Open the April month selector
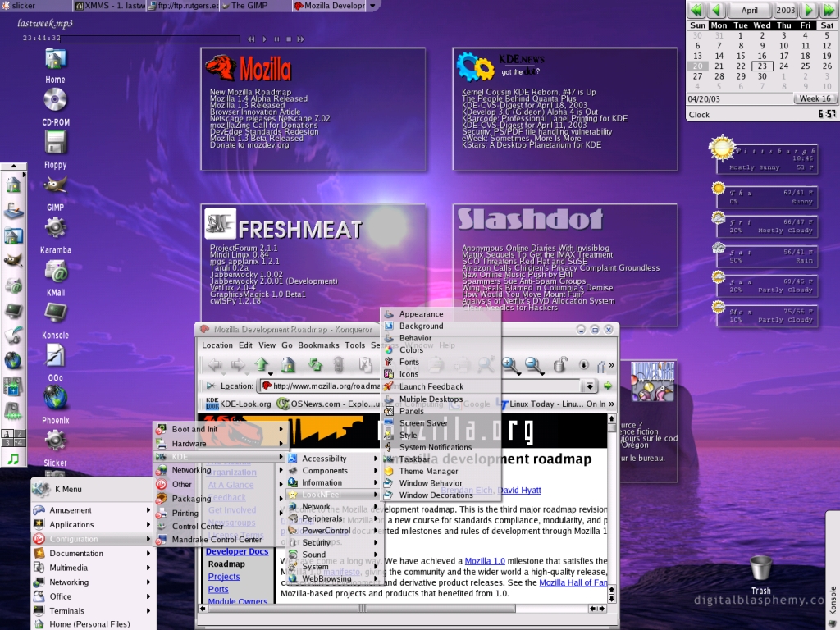The width and height of the screenshot is (840, 630). pos(749,10)
